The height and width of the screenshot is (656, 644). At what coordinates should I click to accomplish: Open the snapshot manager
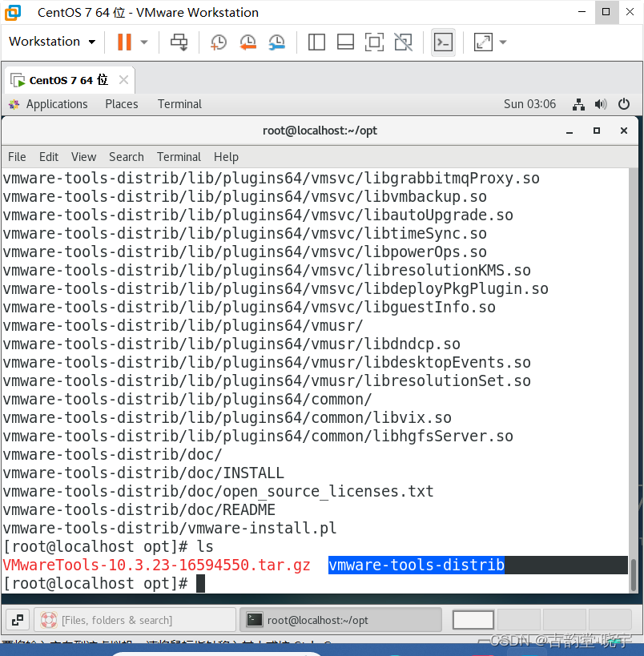pyautogui.click(x=277, y=42)
